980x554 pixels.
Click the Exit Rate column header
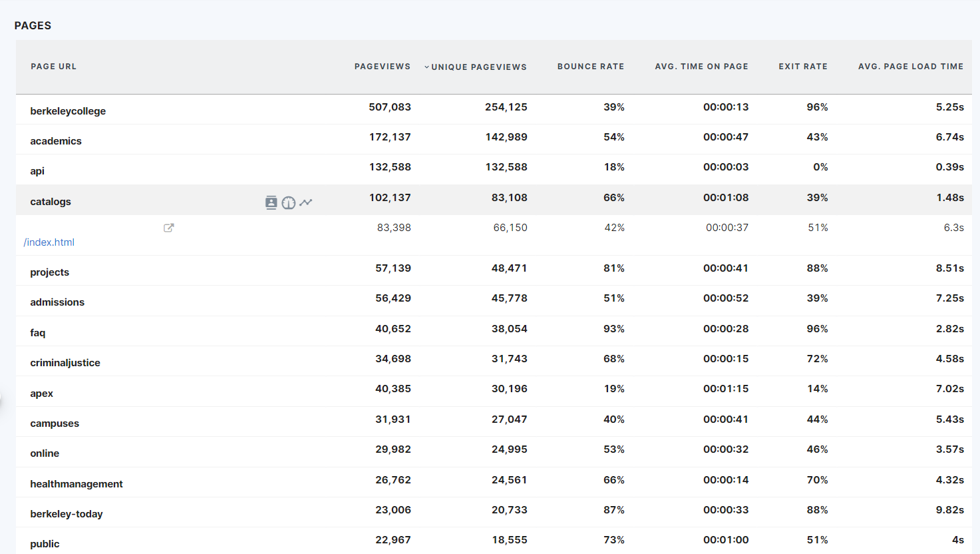click(x=803, y=67)
